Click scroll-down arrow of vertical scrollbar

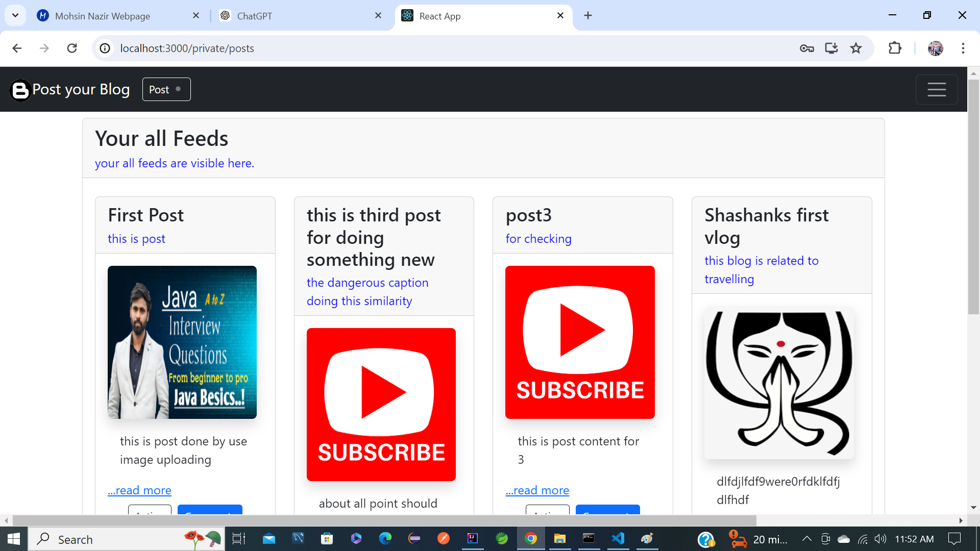coord(973,508)
